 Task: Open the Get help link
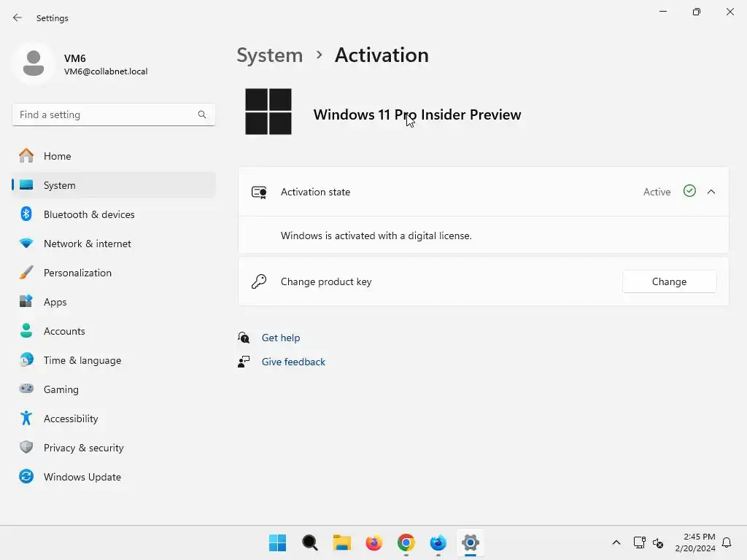pyautogui.click(x=281, y=338)
